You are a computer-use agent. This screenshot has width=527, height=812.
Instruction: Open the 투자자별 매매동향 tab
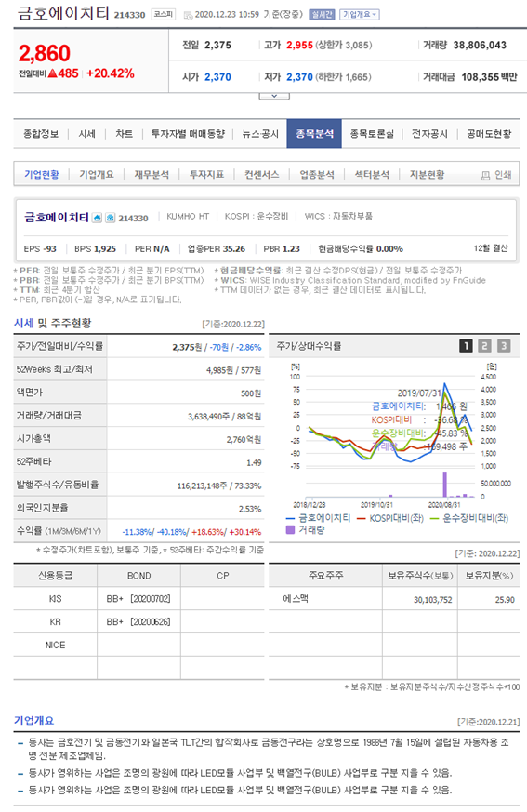(x=188, y=134)
